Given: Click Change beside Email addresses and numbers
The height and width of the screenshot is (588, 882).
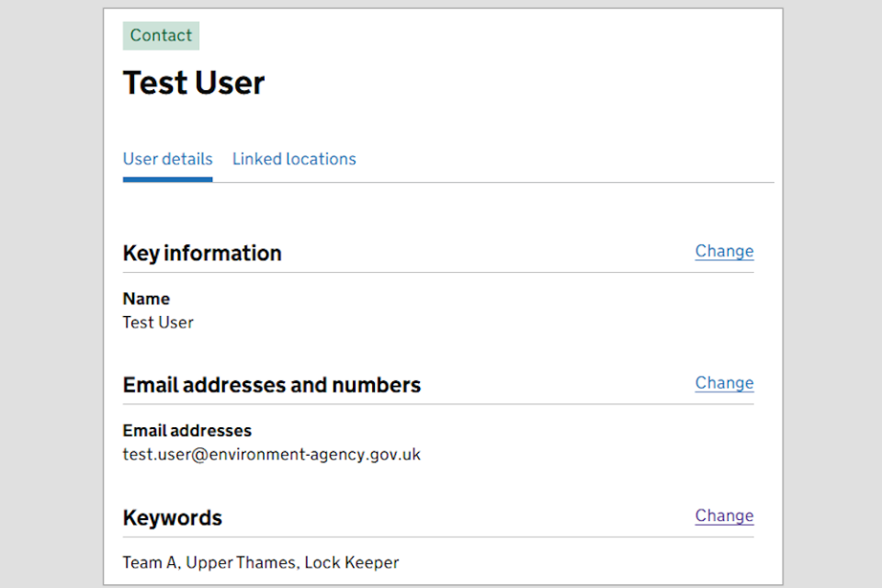Looking at the screenshot, I should tap(724, 383).
